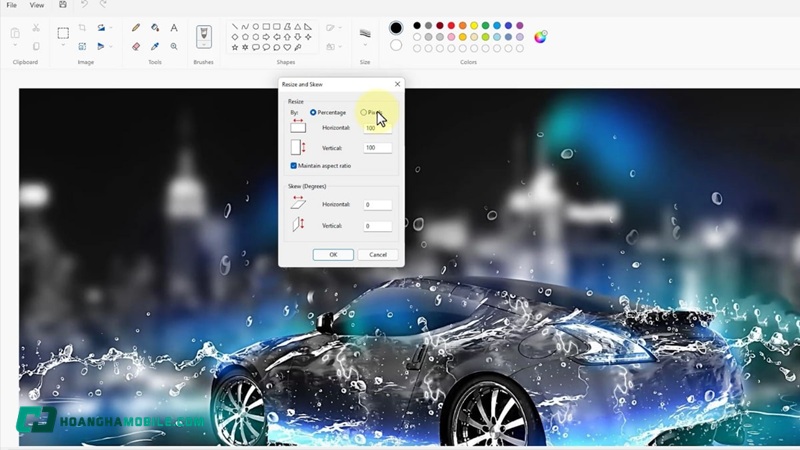The image size is (800, 450).
Task: Click the Resize Vertical input field
Action: pyautogui.click(x=378, y=148)
